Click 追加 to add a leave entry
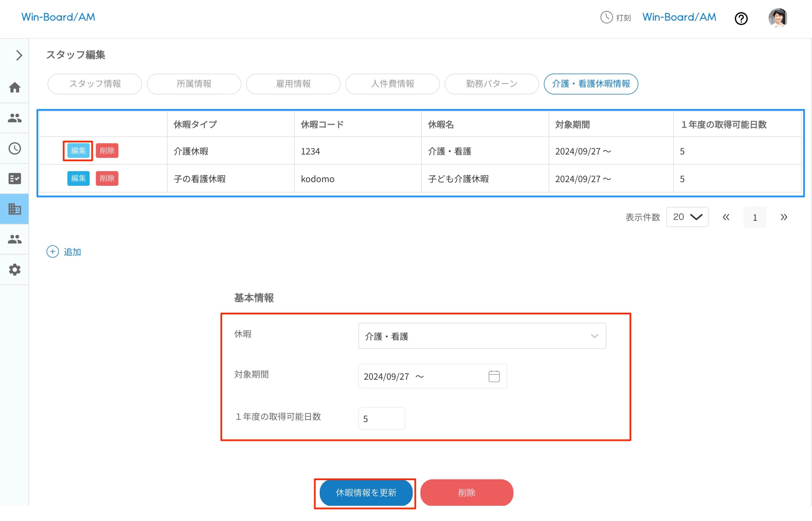The image size is (812, 521). click(x=64, y=251)
